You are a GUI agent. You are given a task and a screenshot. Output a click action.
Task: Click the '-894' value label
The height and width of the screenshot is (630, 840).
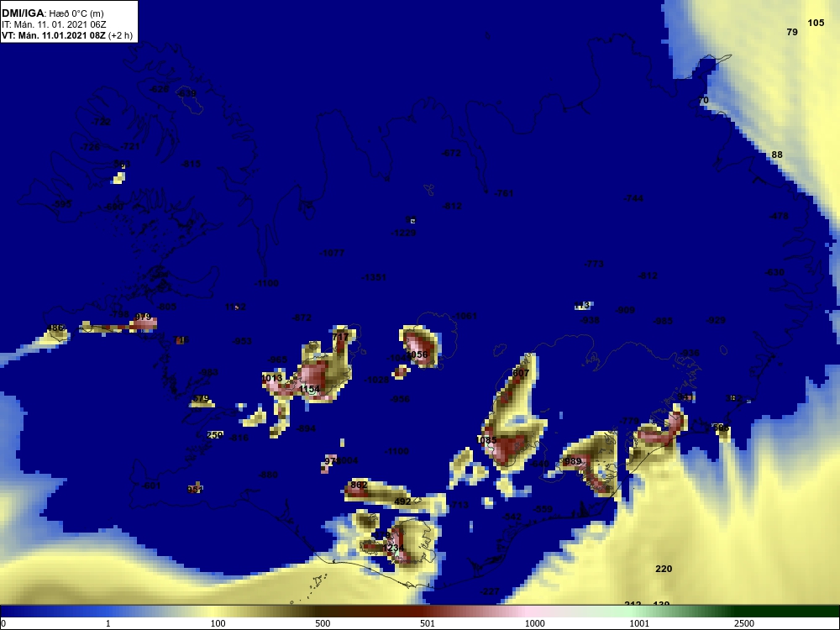tap(306, 428)
